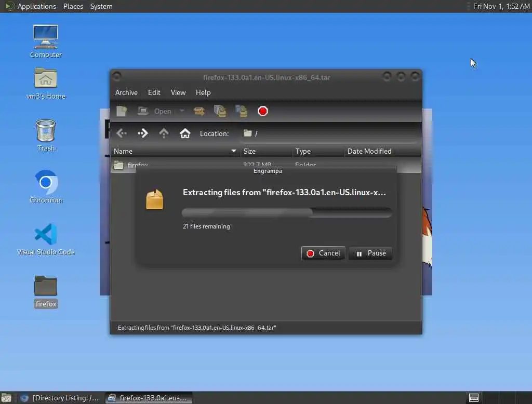The width and height of the screenshot is (532, 404).
Task: Open the System menu
Action: coord(101,6)
